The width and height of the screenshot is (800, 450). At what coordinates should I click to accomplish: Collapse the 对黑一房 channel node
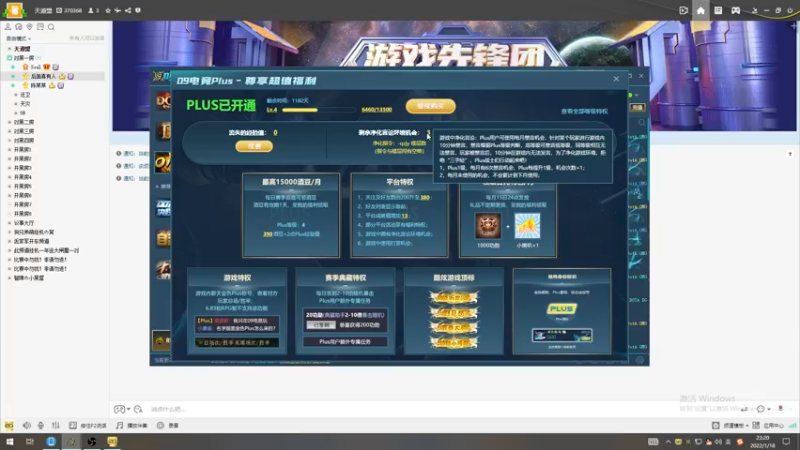click(9, 58)
